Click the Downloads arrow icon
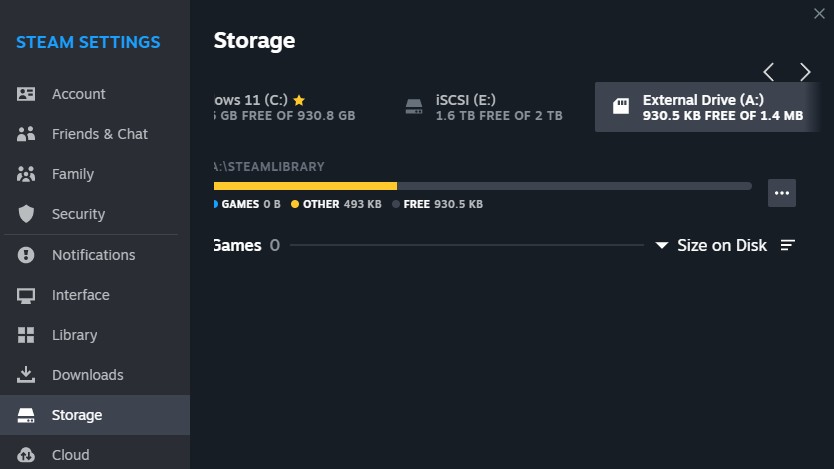Image resolution: width=834 pixels, height=469 pixels. (27, 375)
